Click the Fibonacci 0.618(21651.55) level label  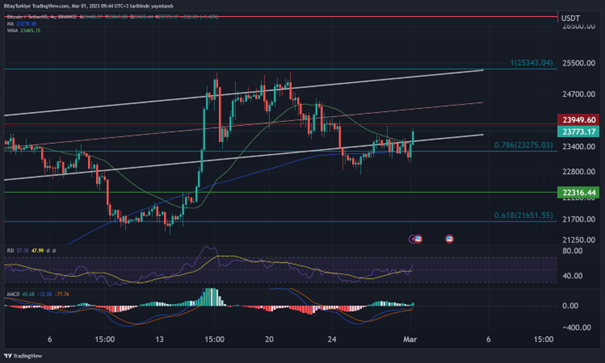[523, 215]
